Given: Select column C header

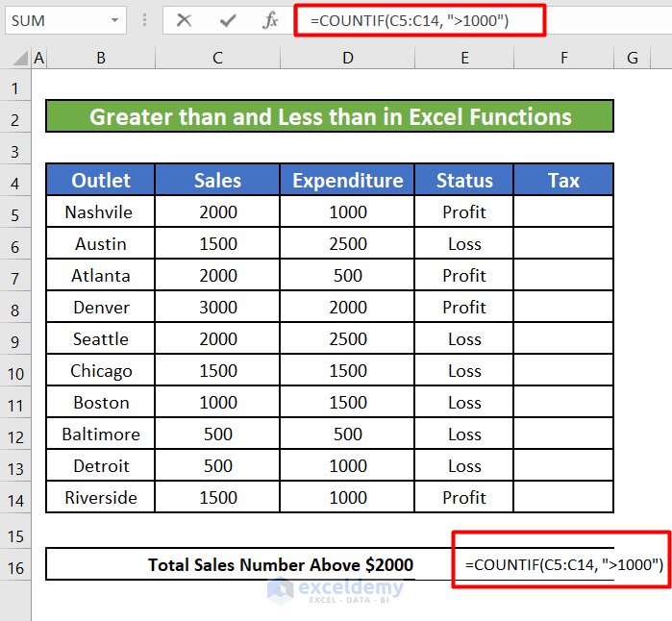Looking at the screenshot, I should (x=217, y=58).
